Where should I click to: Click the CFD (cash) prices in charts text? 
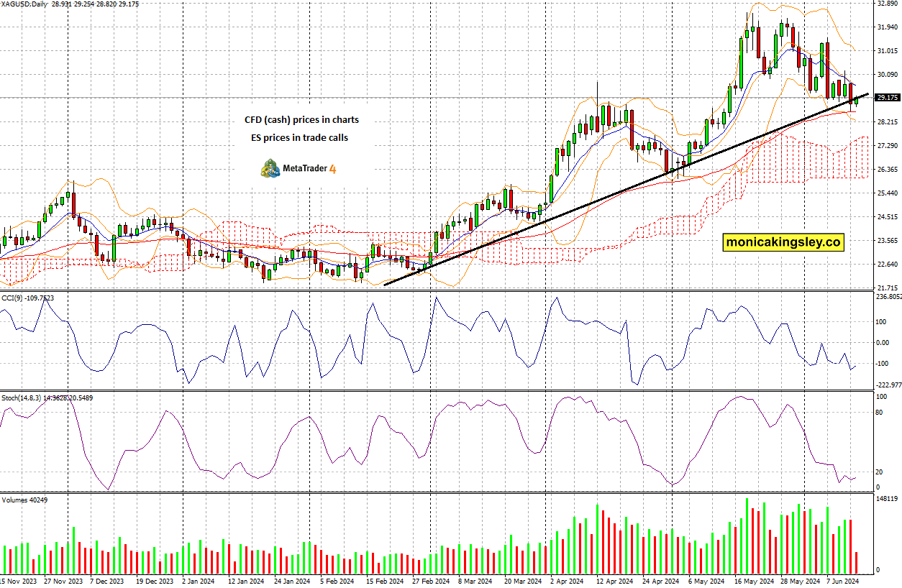tap(301, 119)
